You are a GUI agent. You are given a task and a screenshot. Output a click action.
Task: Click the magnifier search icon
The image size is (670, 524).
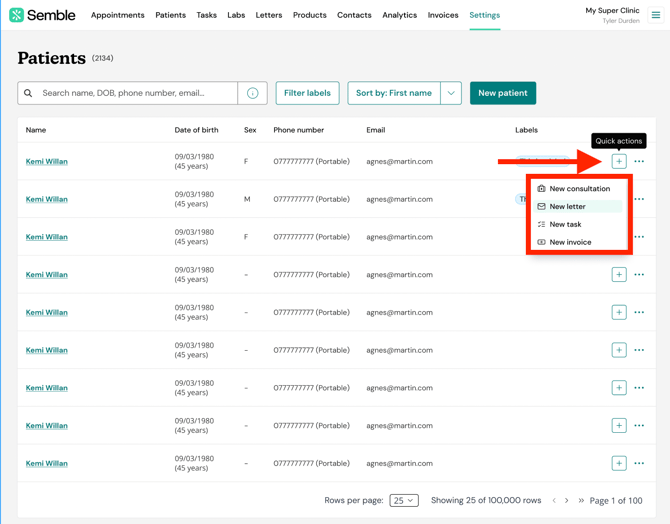tap(28, 93)
